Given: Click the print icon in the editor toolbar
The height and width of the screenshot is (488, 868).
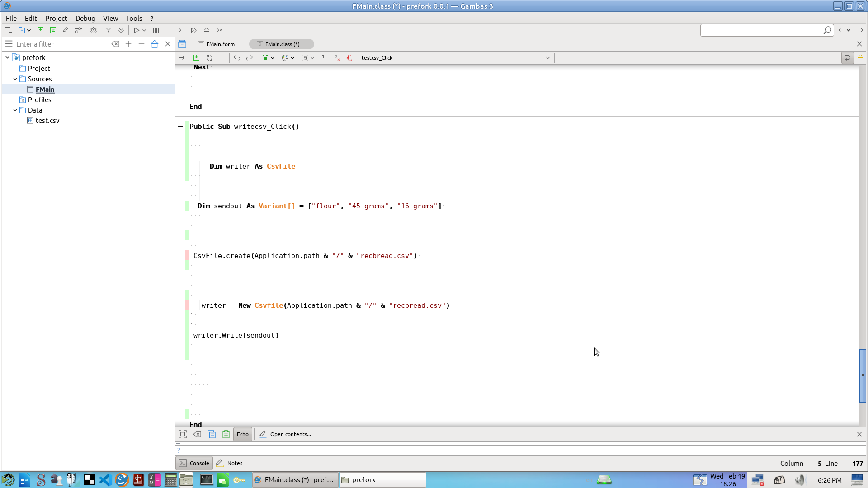Looking at the screenshot, I should [222, 58].
